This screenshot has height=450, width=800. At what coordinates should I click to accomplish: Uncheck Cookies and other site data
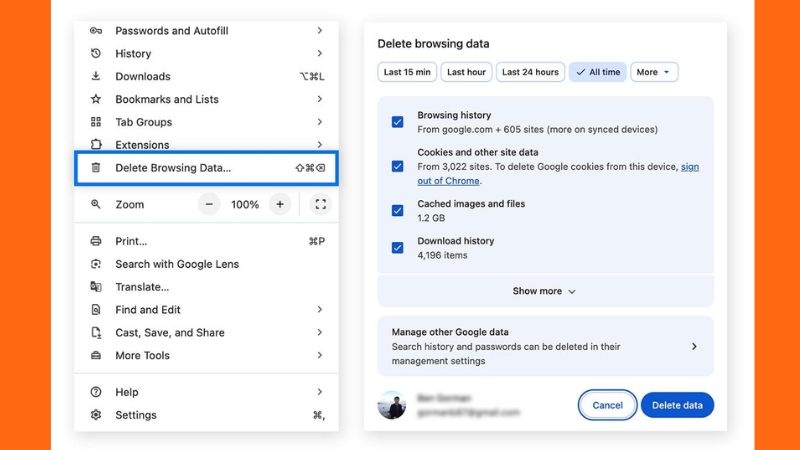coord(397,166)
